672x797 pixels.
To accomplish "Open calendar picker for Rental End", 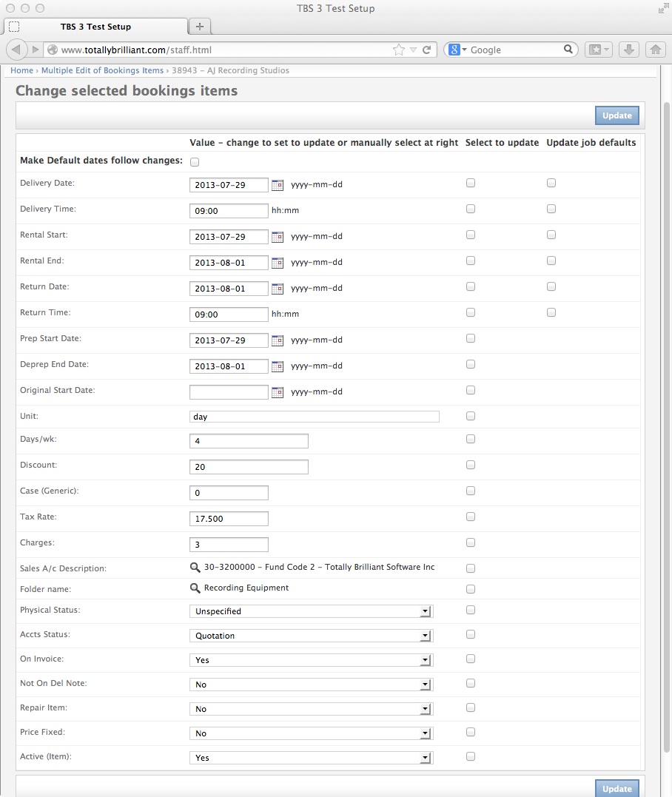I will pos(277,263).
